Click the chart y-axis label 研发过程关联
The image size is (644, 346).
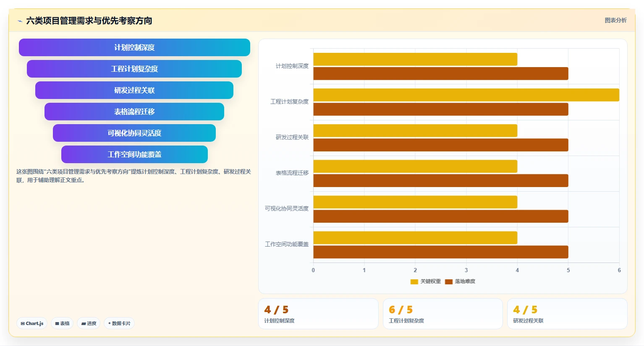[x=292, y=137]
